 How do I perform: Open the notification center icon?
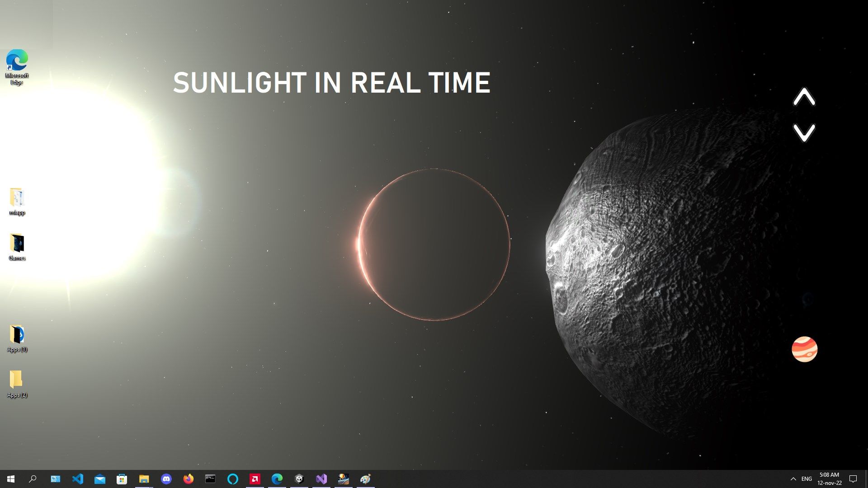(x=853, y=479)
